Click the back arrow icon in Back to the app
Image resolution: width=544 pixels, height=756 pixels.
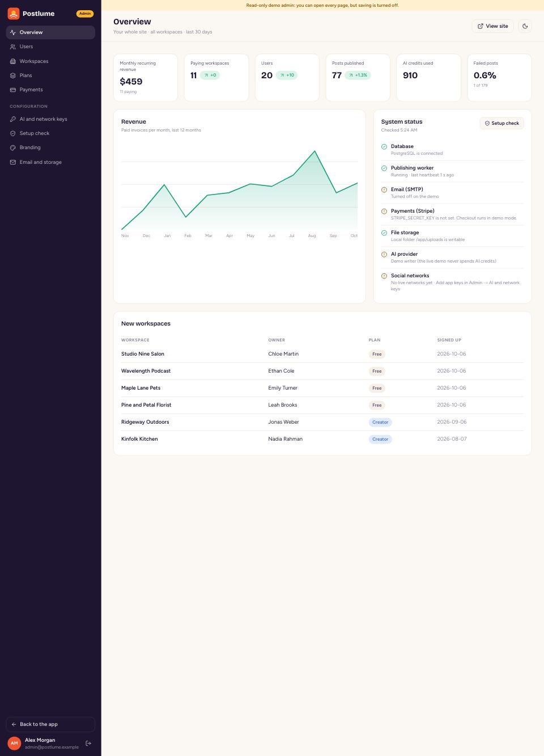[x=14, y=724]
